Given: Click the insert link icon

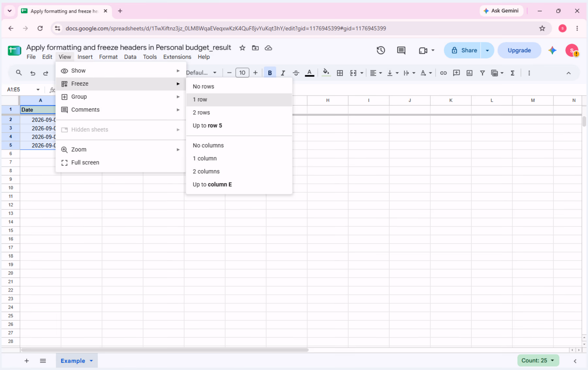Looking at the screenshot, I should pyautogui.click(x=443, y=73).
